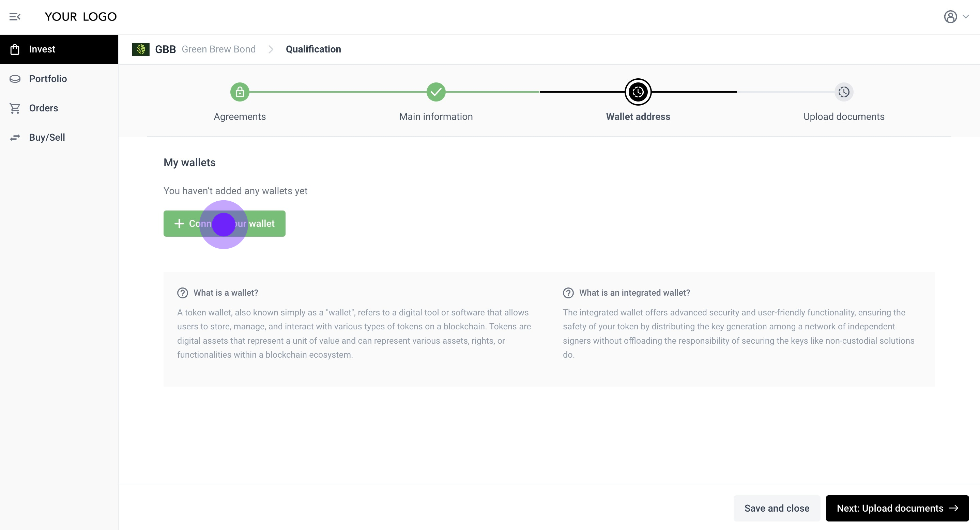Click the What is a wallet help icon
The image size is (980, 530).
(x=183, y=293)
